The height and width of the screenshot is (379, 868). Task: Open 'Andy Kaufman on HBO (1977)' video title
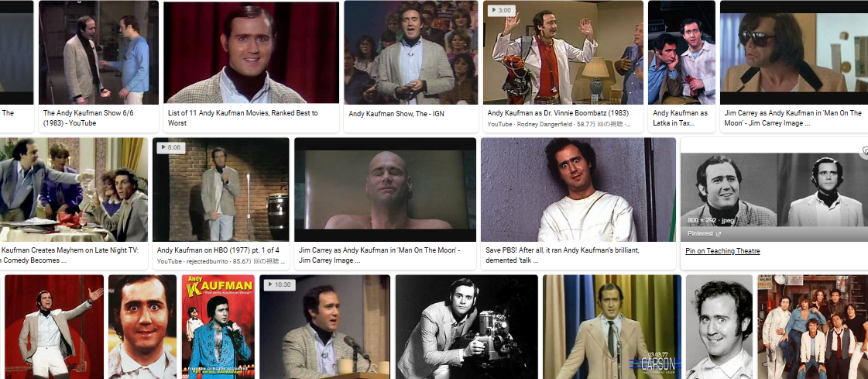(218, 250)
